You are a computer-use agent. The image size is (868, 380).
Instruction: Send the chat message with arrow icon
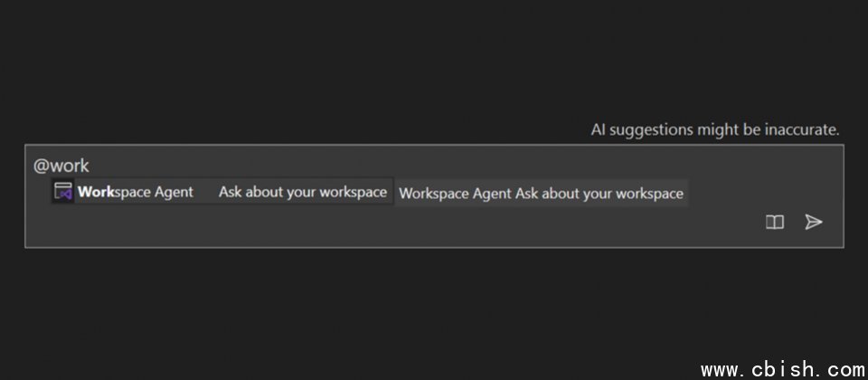point(813,223)
